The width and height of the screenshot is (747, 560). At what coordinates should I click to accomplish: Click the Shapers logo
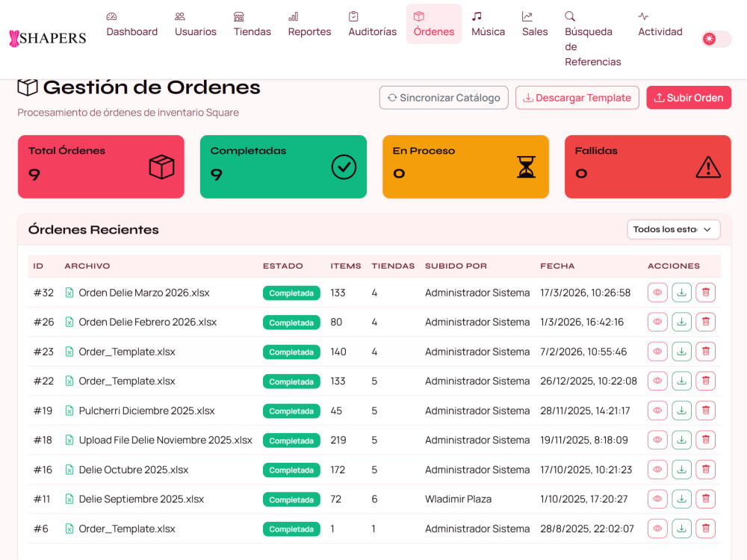48,38
